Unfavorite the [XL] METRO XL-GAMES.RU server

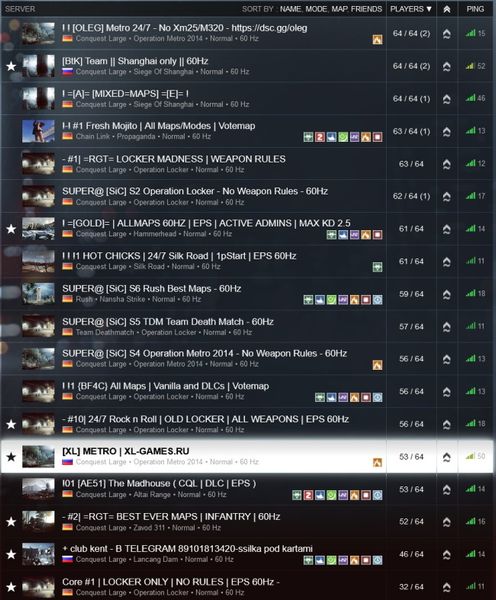point(11,457)
